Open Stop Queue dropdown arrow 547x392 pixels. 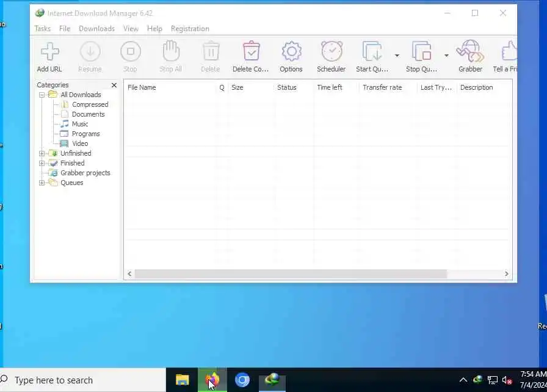446,56
